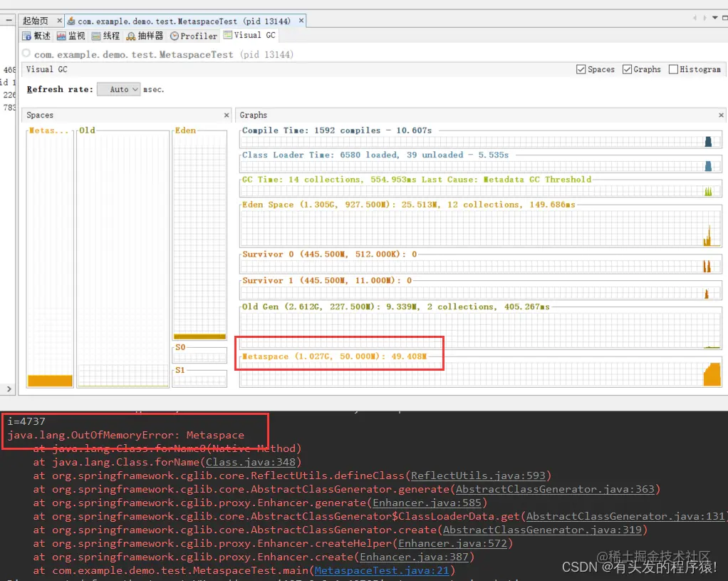Click the Compile Time graph row
Screen dimensions: 728x581
click(x=481, y=142)
